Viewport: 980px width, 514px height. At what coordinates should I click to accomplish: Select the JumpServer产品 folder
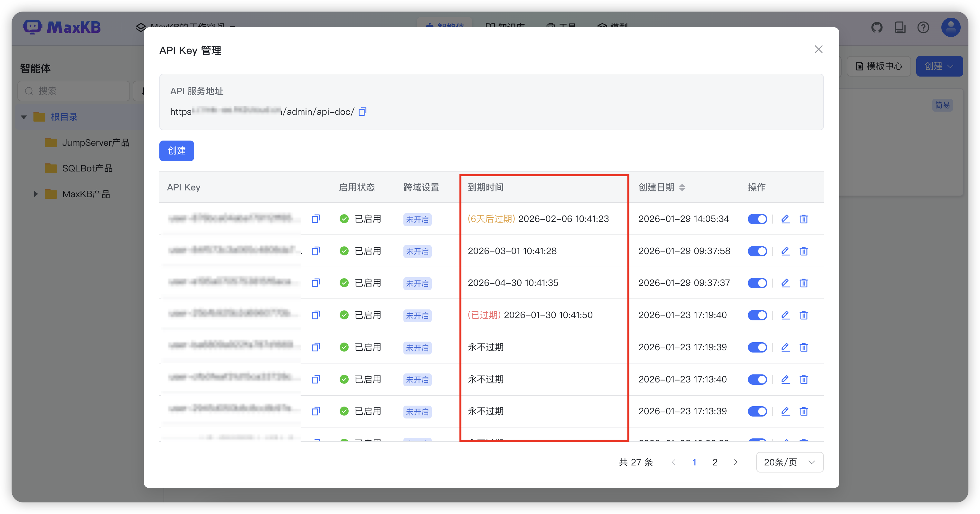pyautogui.click(x=95, y=142)
